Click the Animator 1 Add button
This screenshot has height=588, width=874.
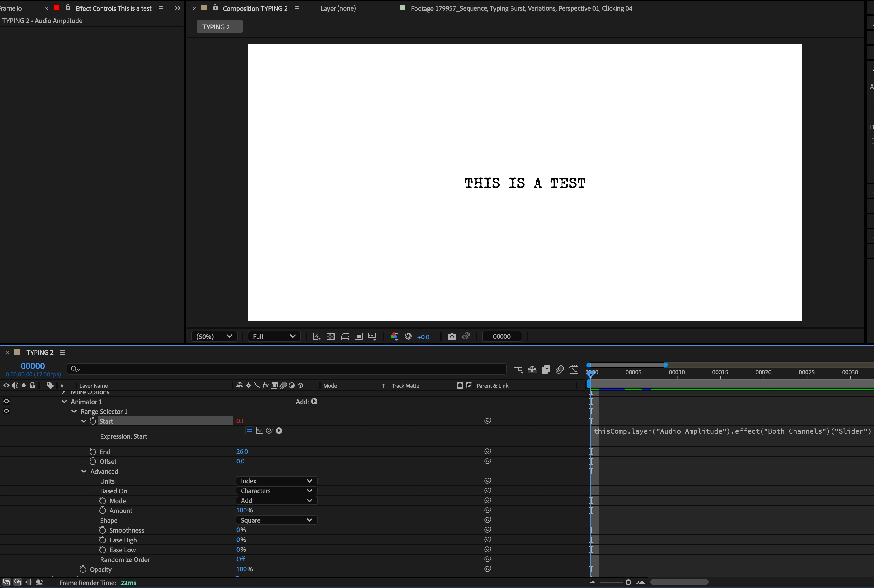pos(314,401)
